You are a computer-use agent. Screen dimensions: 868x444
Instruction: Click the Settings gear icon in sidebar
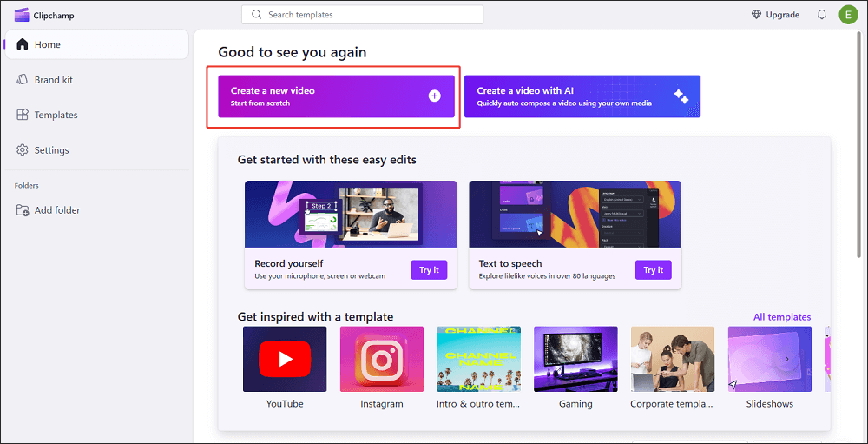click(x=23, y=150)
